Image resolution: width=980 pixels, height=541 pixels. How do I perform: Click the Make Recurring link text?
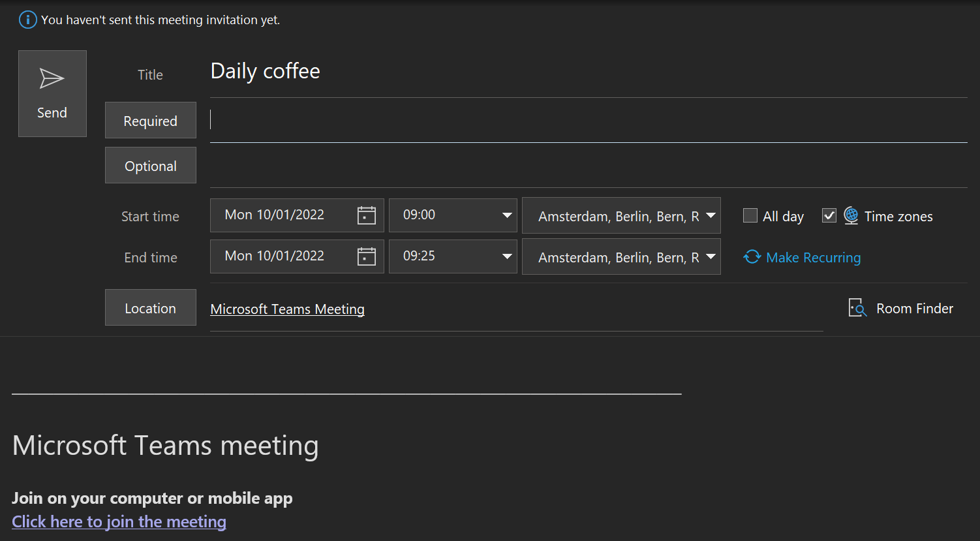[813, 258]
